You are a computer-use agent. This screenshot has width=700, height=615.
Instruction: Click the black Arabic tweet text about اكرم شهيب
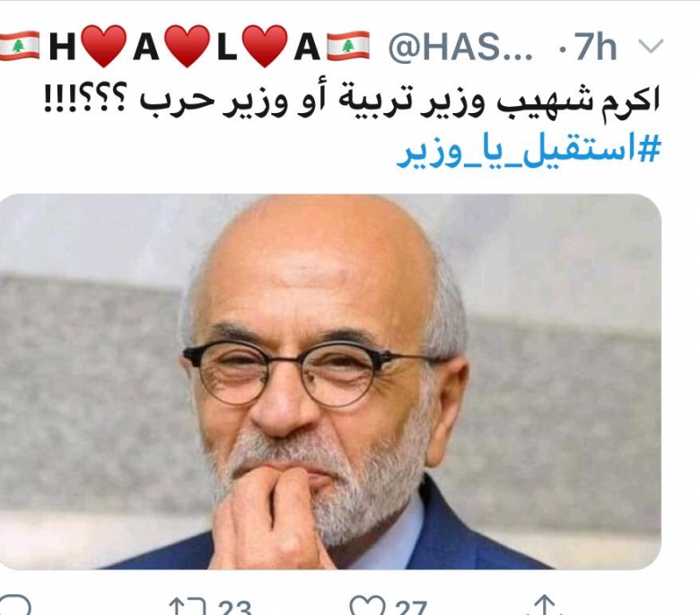353,101
